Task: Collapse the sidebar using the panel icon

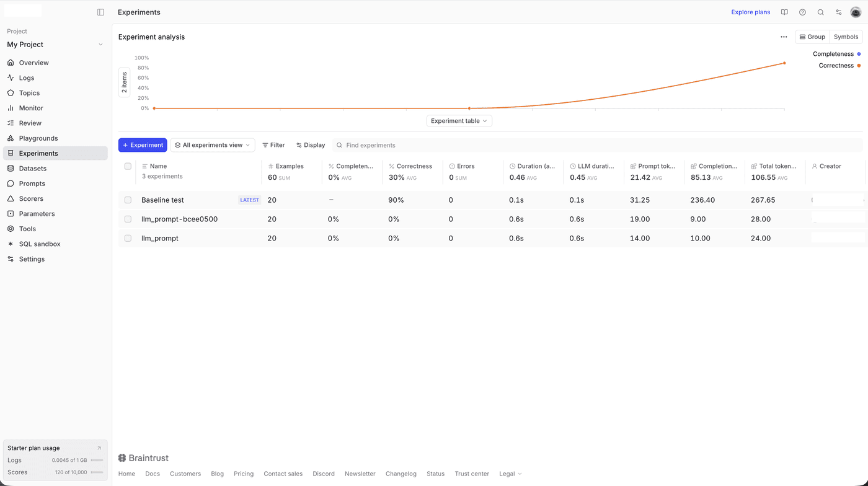Action: point(100,12)
